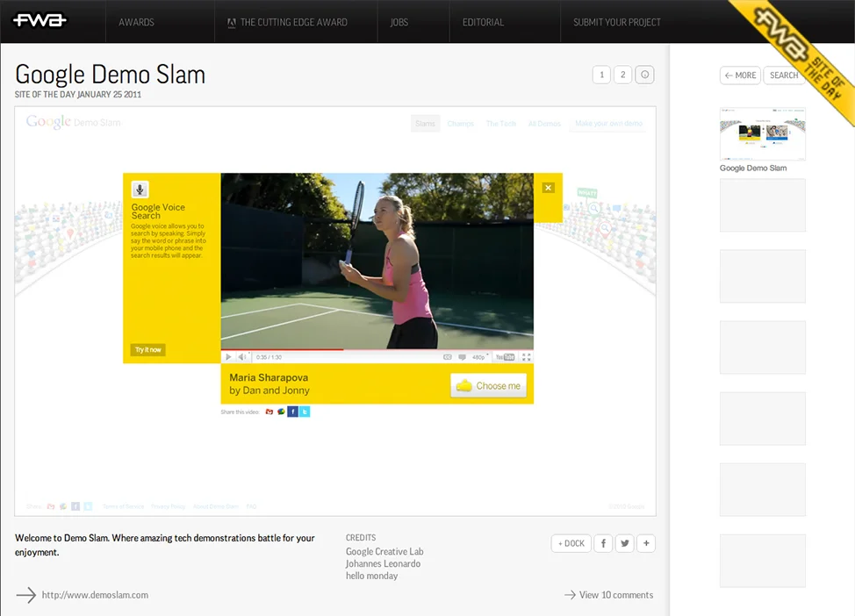Open the EDITORIAL section
The width and height of the screenshot is (855, 616).
(x=483, y=22)
